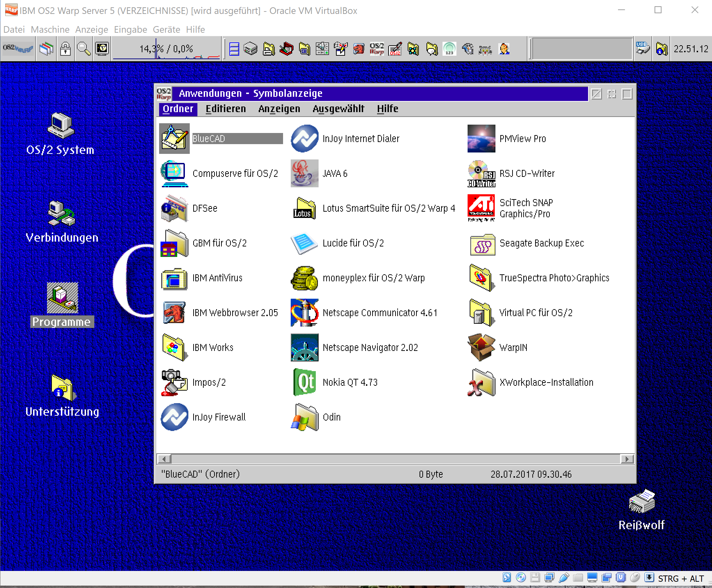Select the RSJ CD-Writer icon
Image resolution: width=712 pixels, height=588 pixels.
tap(481, 173)
